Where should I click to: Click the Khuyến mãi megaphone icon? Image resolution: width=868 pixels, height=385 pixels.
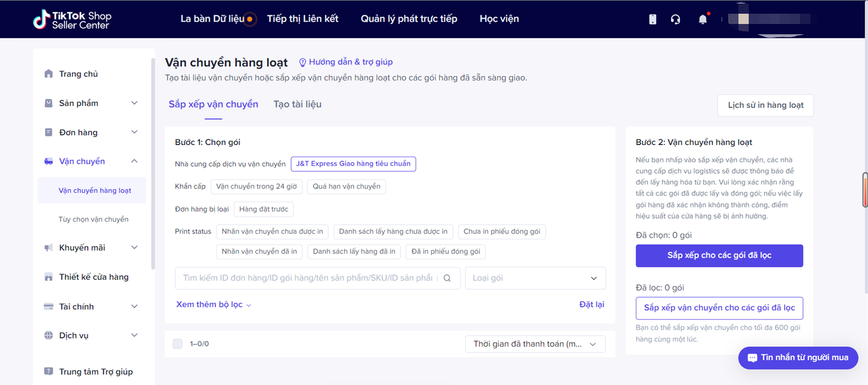click(48, 247)
